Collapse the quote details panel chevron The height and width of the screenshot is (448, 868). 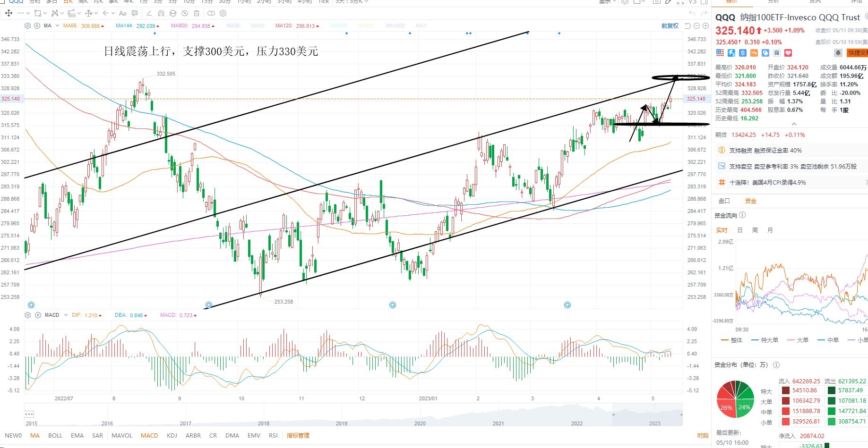794,124
